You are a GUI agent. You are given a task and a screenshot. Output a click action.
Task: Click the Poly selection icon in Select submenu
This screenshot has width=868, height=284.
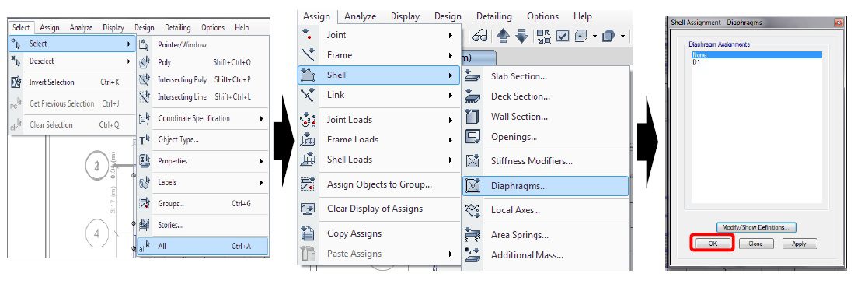[145, 62]
